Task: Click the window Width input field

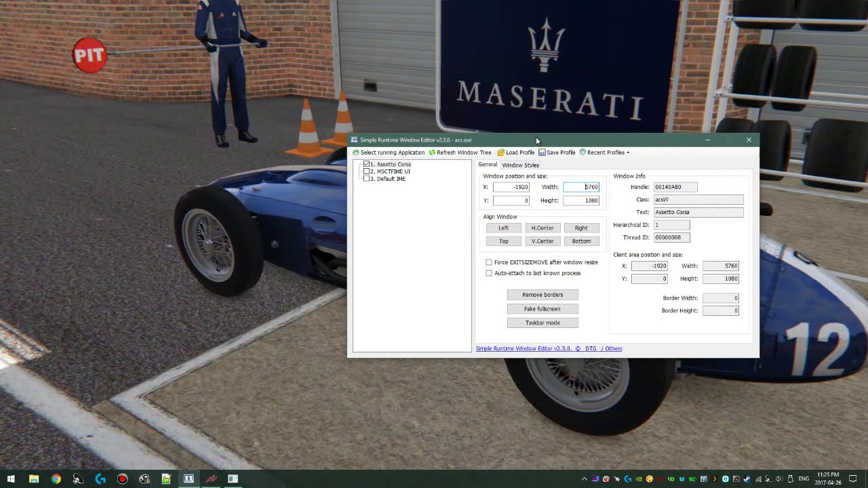Action: click(581, 187)
